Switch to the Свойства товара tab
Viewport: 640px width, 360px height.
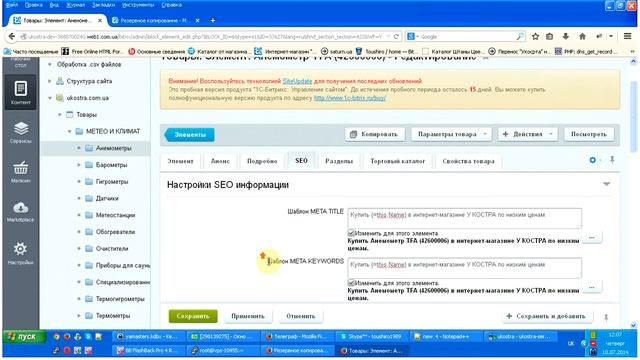click(x=469, y=161)
